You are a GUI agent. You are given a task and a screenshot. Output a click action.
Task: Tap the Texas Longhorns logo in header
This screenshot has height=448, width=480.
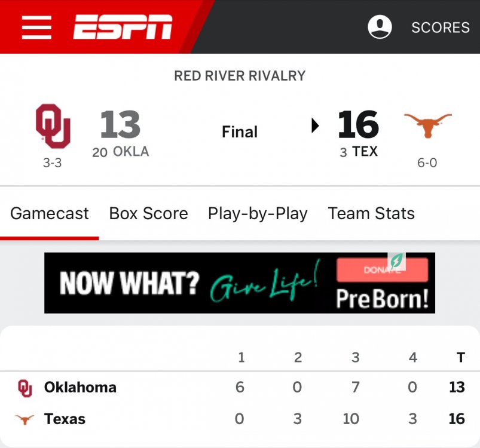tap(427, 125)
